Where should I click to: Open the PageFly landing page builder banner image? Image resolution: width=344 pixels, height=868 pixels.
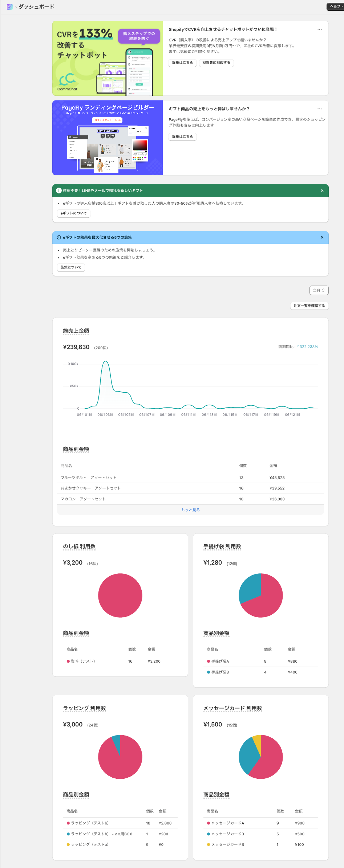tap(108, 138)
